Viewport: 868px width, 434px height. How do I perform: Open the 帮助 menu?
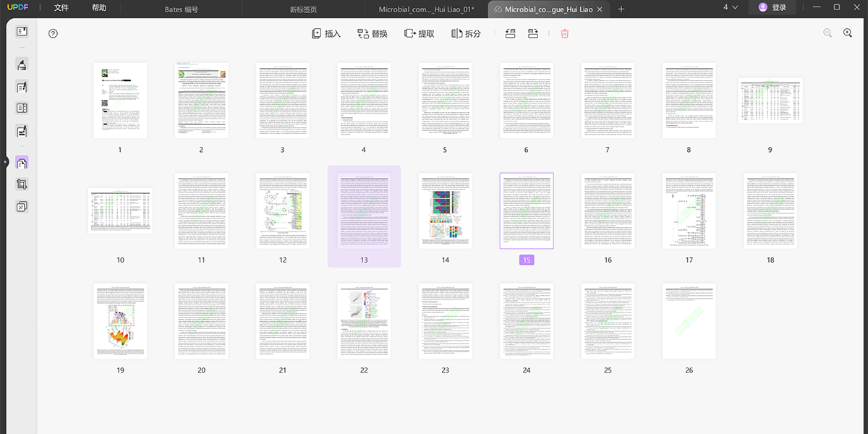click(x=99, y=9)
